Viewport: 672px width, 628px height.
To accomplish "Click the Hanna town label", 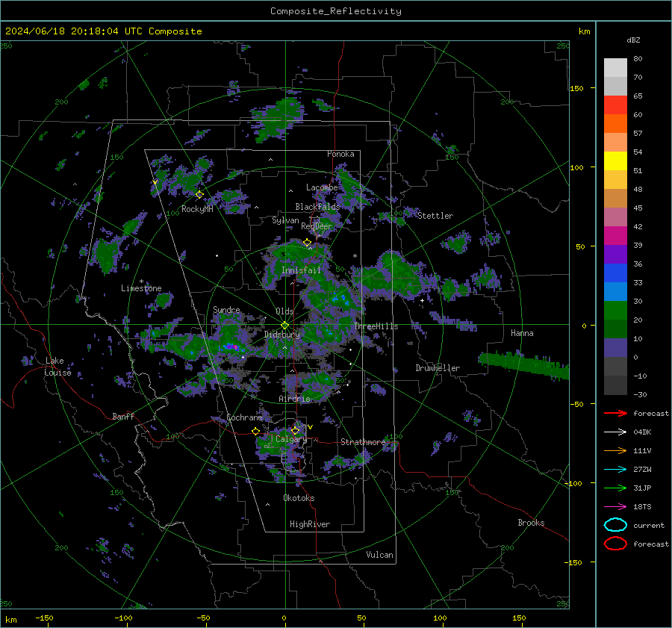I will pos(522,333).
